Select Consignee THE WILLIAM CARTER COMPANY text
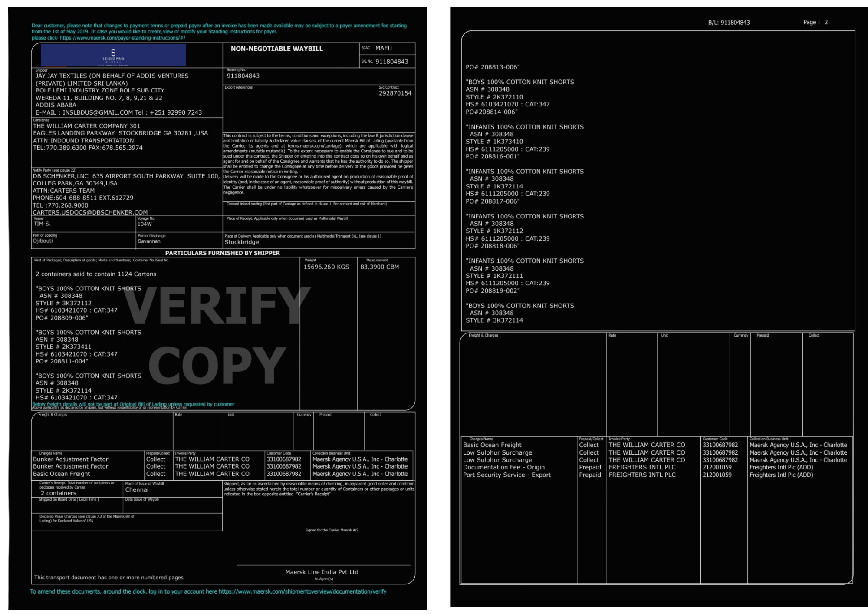The image size is (868, 614). tap(86, 126)
